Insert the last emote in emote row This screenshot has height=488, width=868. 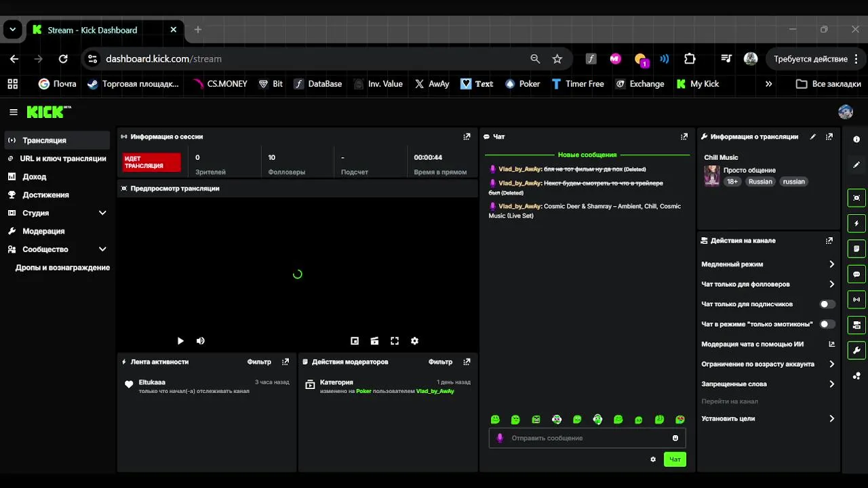680,420
